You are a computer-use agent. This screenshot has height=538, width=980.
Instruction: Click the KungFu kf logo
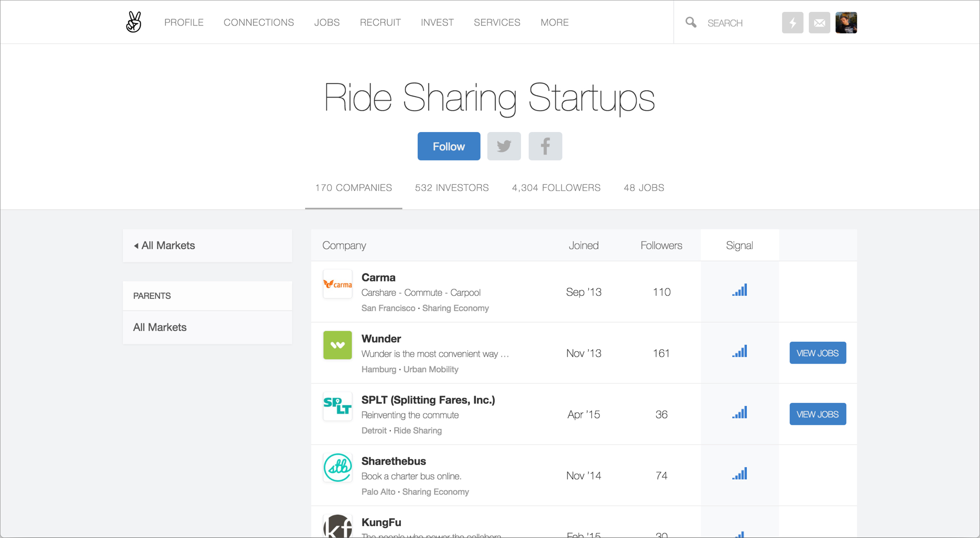[337, 526]
